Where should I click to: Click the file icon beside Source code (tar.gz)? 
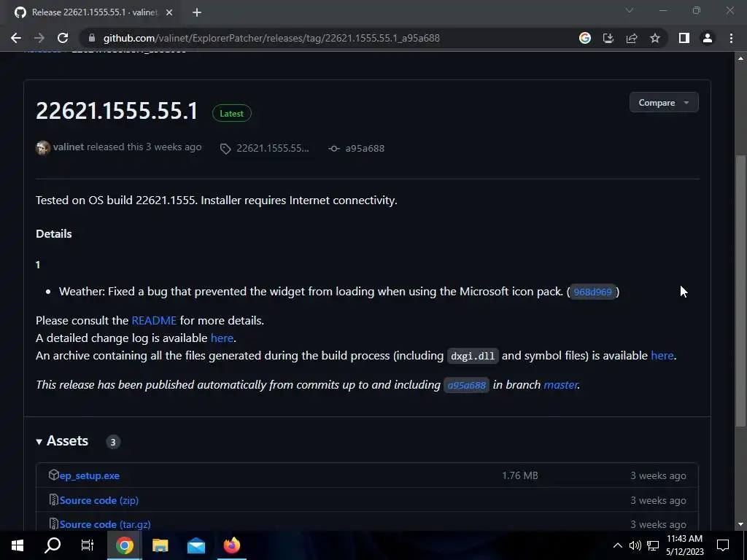point(54,524)
